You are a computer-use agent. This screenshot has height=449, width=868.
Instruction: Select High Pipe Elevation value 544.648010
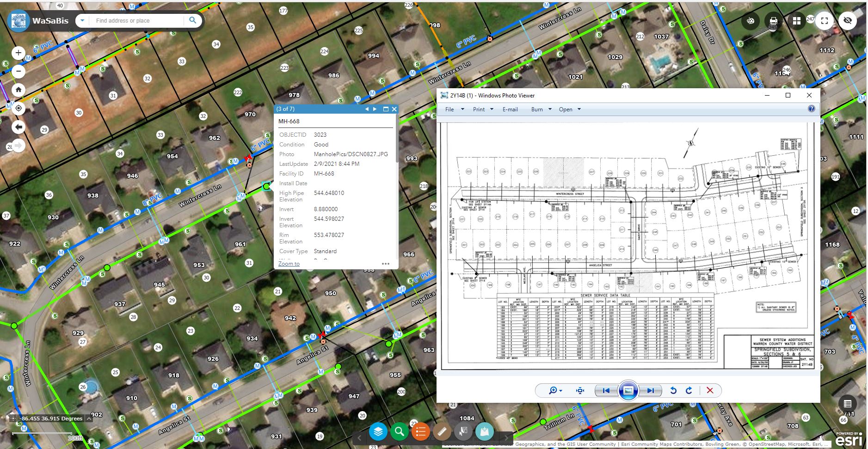coord(329,193)
